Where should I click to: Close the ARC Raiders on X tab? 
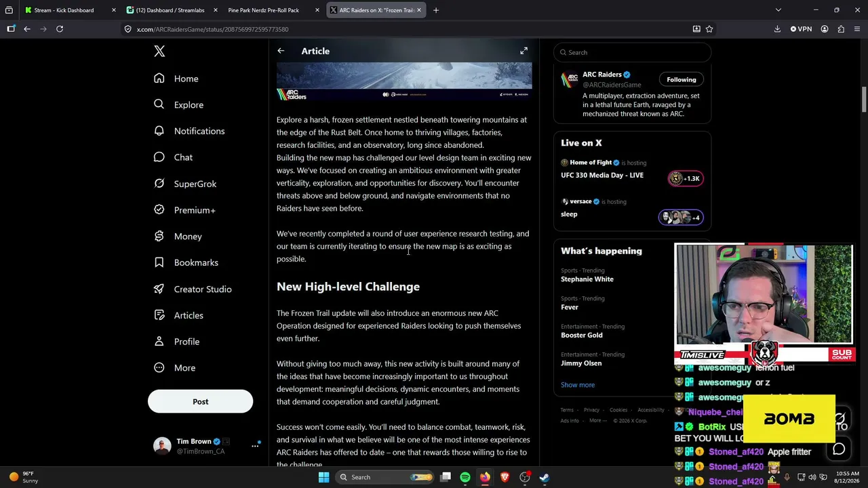click(419, 10)
